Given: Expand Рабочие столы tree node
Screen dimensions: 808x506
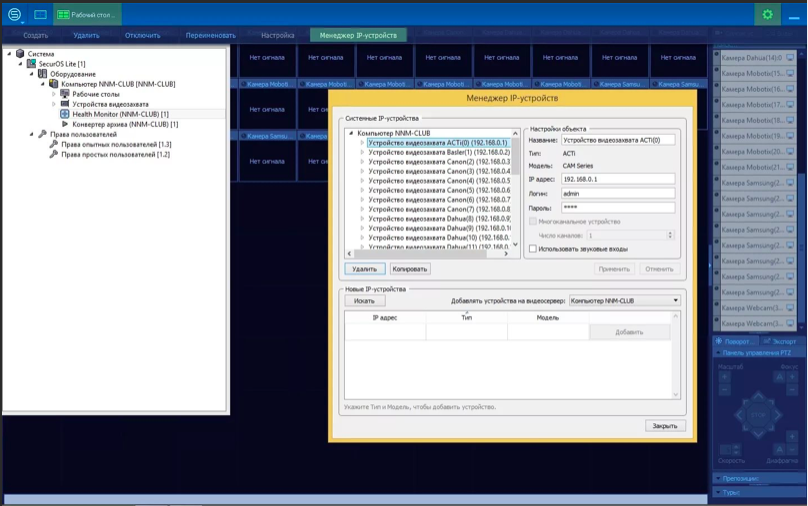Looking at the screenshot, I should (x=55, y=94).
